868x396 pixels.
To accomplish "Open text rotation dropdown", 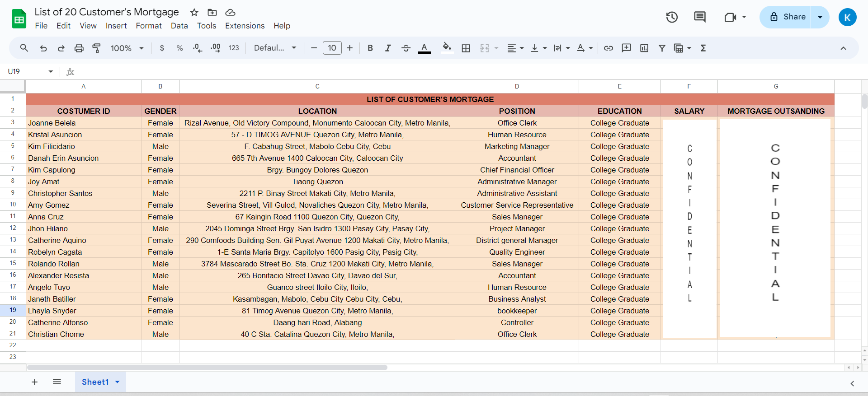I will (x=585, y=48).
